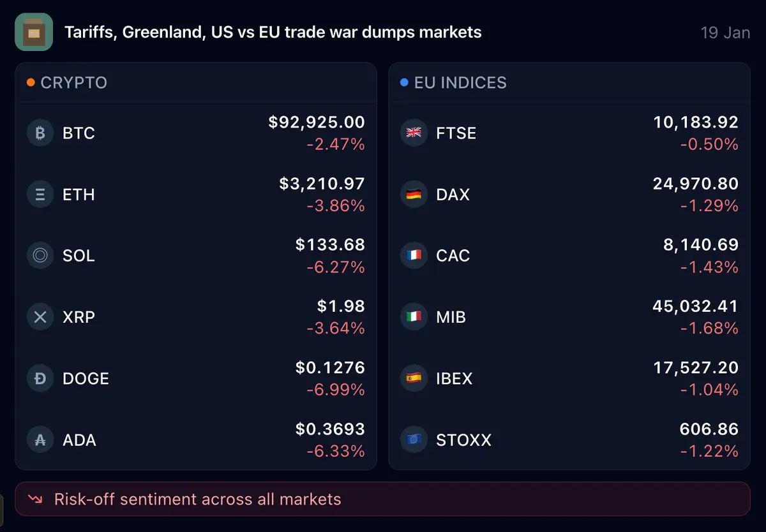Select the BTC price $92,925.00
Viewport: 766px width, 532px height.
click(317, 122)
